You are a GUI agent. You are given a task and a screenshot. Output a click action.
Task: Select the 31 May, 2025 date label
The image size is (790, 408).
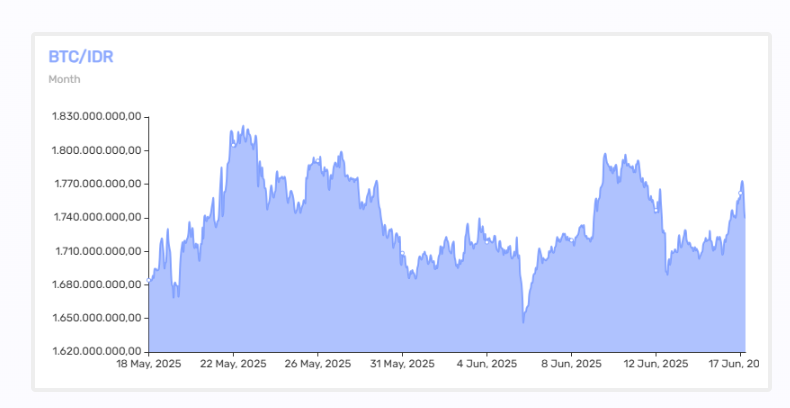pyautogui.click(x=402, y=363)
